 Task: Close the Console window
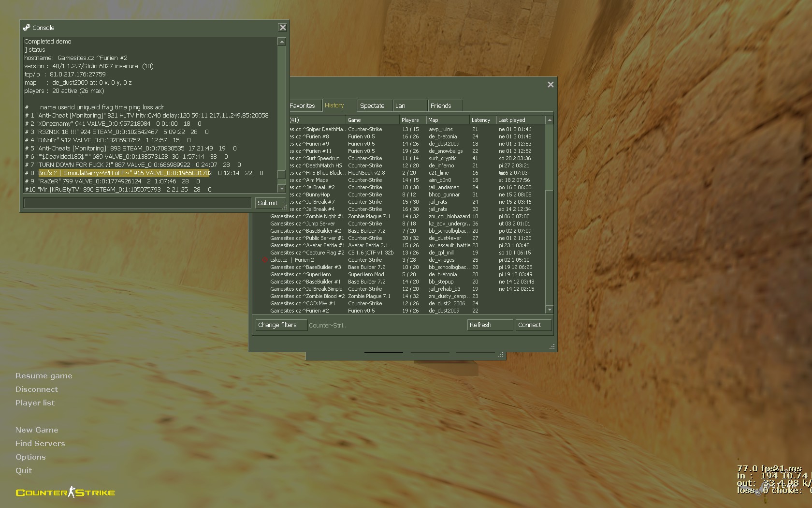[x=283, y=28]
